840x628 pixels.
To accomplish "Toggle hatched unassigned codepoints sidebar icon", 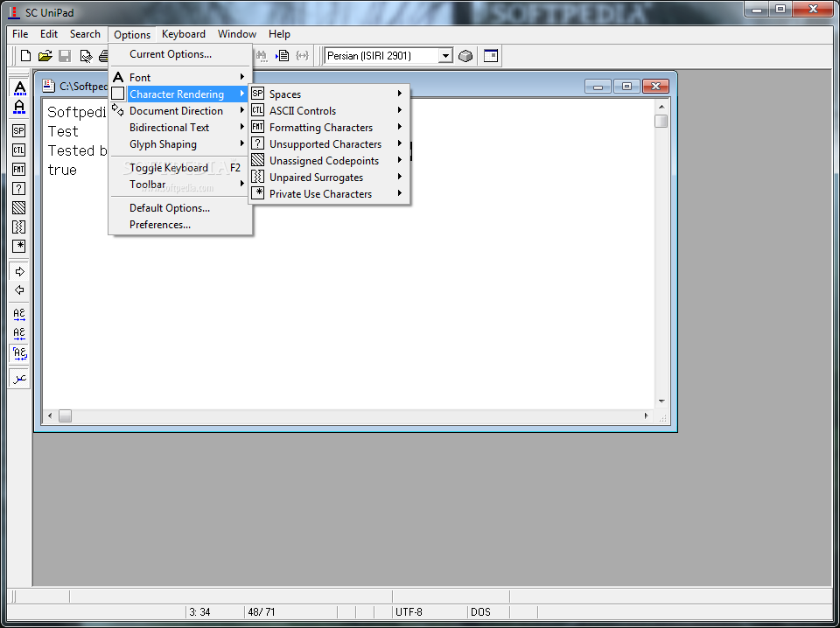I will click(x=18, y=207).
